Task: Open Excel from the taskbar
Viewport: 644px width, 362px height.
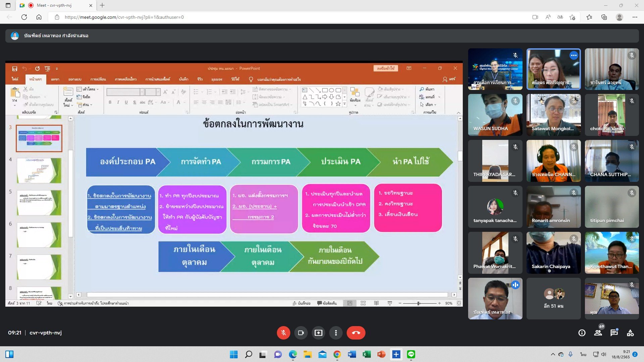Action: click(366, 354)
